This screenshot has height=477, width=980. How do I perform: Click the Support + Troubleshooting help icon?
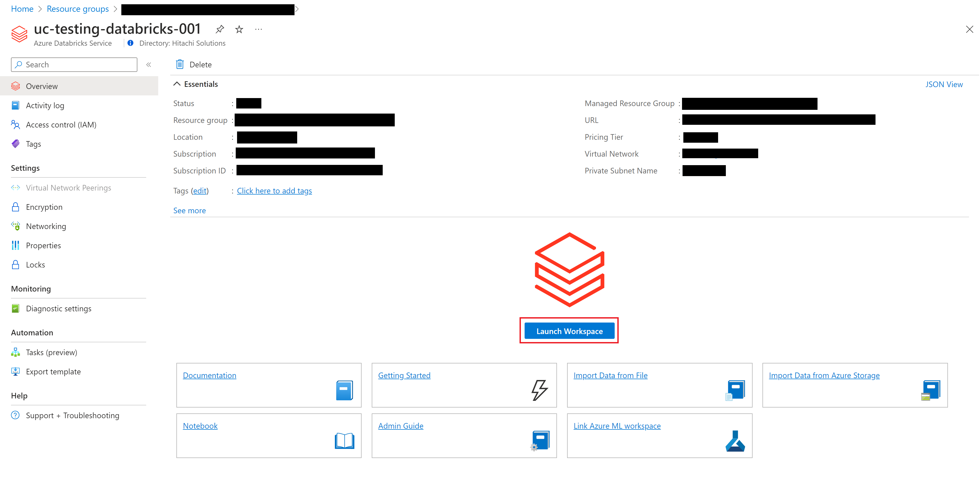tap(16, 415)
